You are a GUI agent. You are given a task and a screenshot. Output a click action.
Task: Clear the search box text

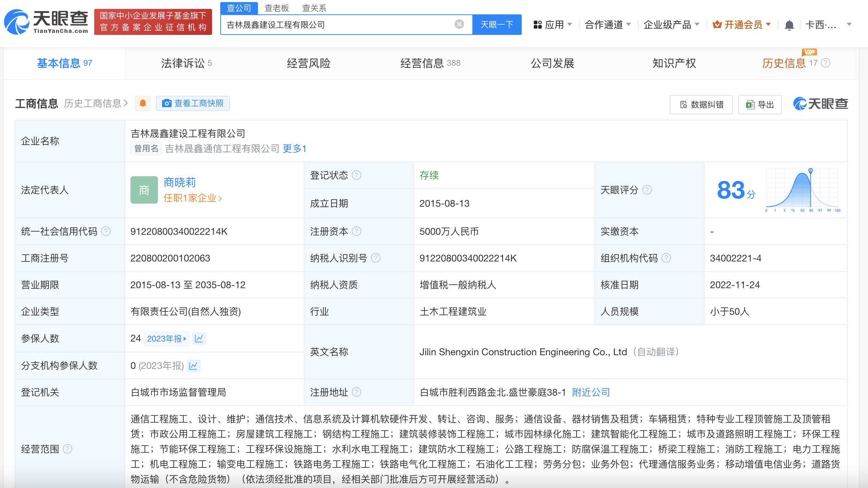pyautogui.click(x=459, y=24)
